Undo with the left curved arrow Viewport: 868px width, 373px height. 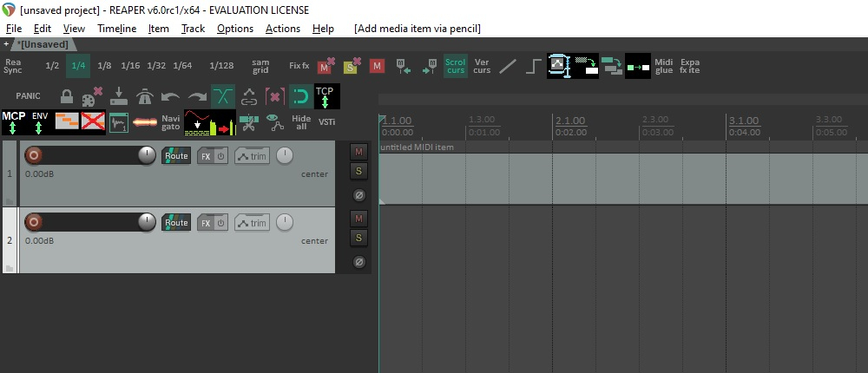point(170,96)
